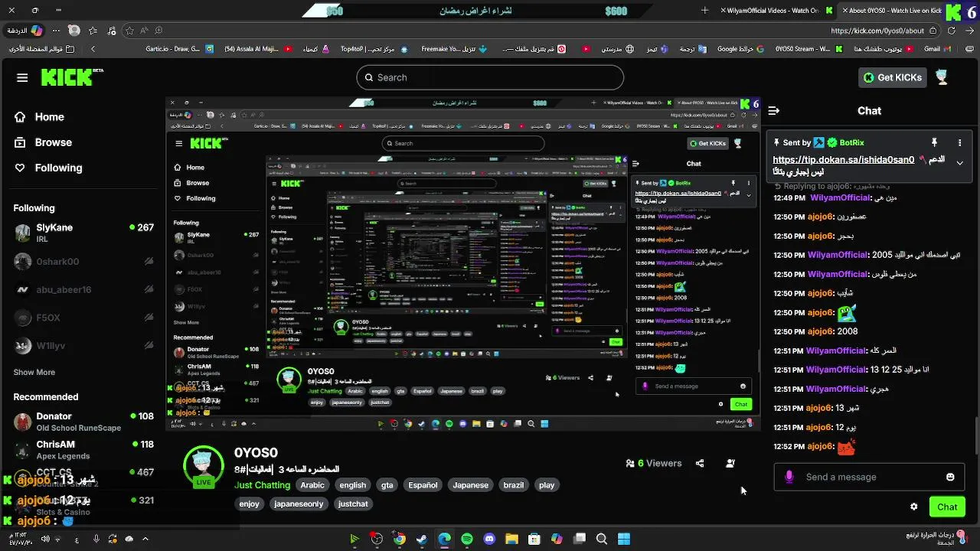The image size is (980, 551).
Task: Expand Show More under Following
Action: (x=34, y=372)
